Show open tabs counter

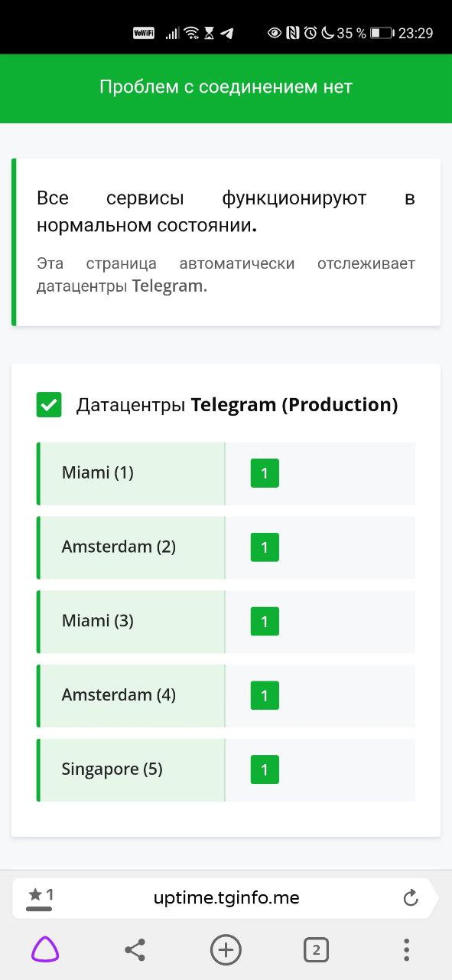coord(316,950)
